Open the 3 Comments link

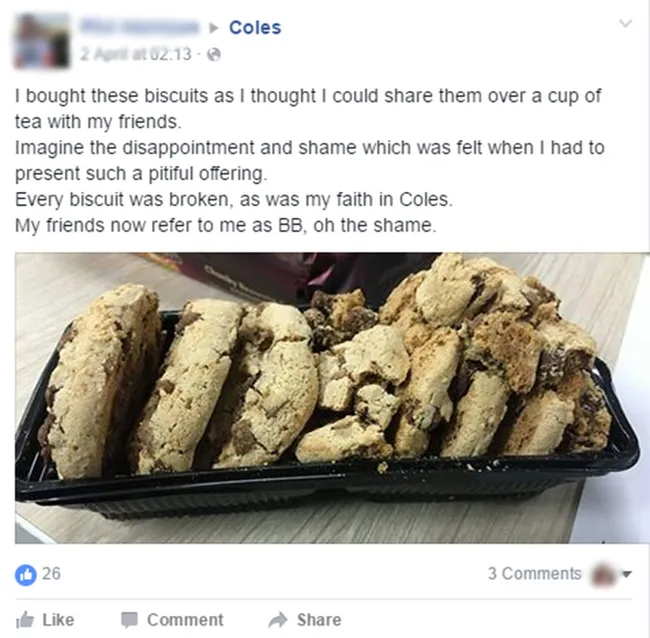tap(535, 574)
